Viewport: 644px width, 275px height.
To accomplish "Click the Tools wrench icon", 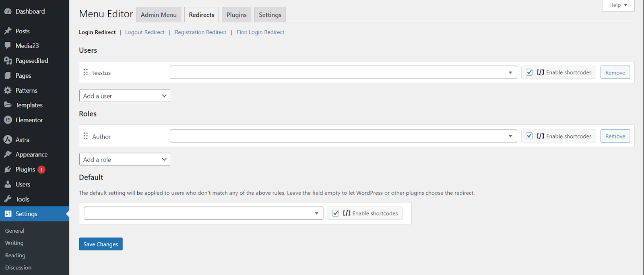I will click(8, 199).
